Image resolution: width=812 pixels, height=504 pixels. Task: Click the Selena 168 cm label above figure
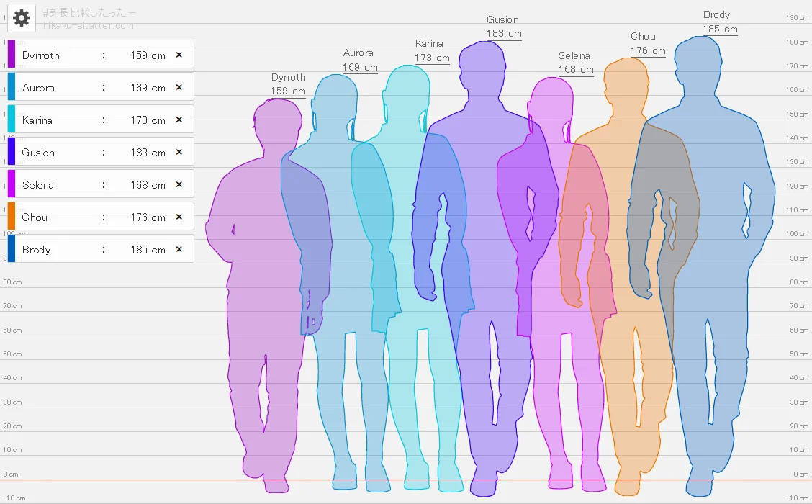click(575, 63)
